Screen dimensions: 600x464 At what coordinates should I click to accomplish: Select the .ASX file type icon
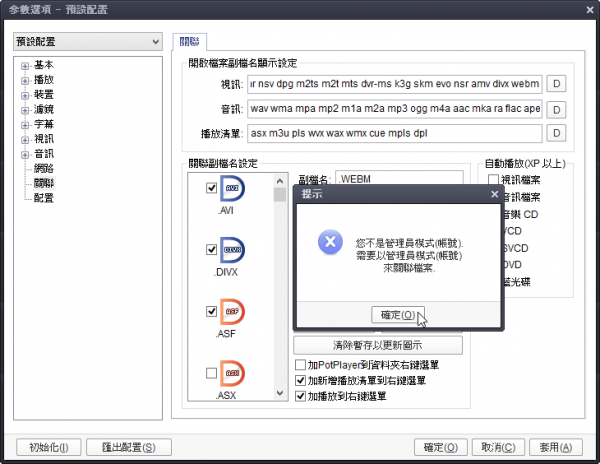pos(232,373)
